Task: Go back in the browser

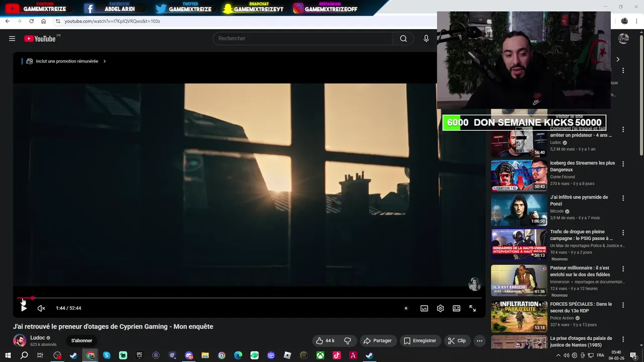Action: (x=7, y=21)
